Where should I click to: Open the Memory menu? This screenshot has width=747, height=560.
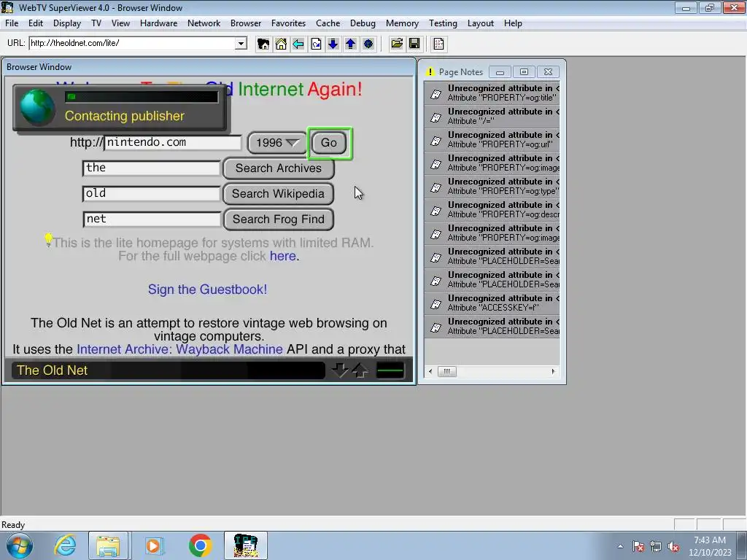coord(402,23)
